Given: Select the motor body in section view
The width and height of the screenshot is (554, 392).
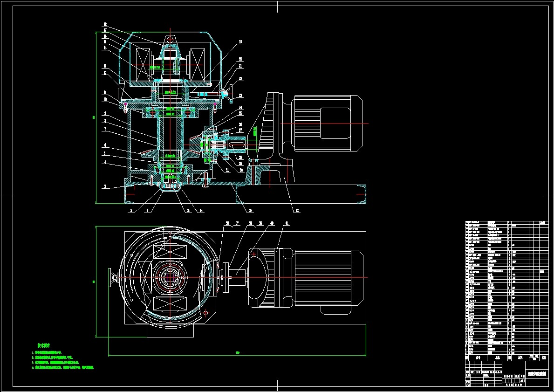Looking at the screenshot, I should 328,124.
